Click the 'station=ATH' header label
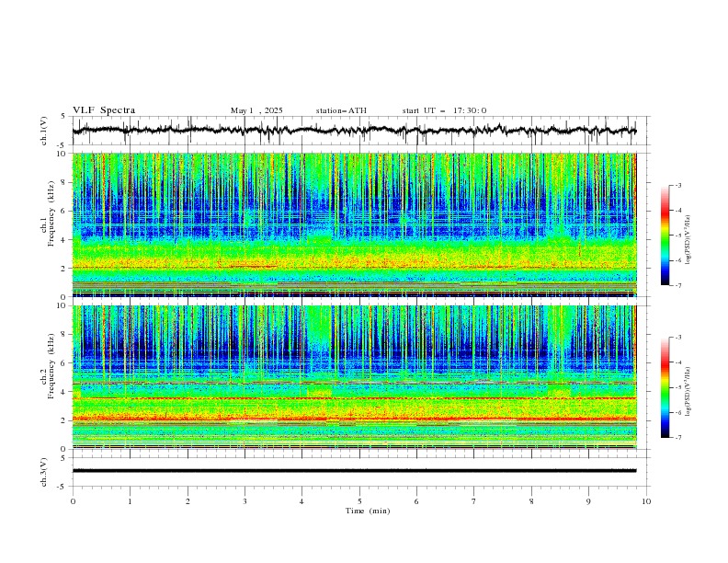This screenshot has height=563, width=728. [x=341, y=110]
